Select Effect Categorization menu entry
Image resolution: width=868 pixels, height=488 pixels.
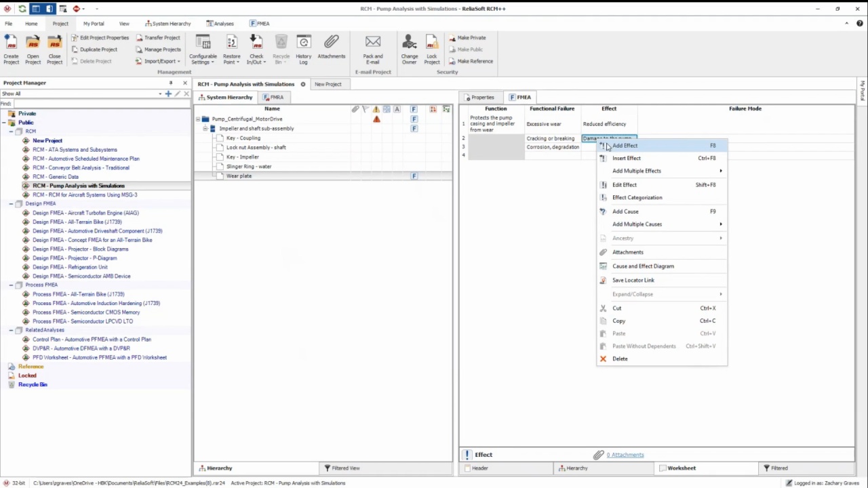(661, 198)
